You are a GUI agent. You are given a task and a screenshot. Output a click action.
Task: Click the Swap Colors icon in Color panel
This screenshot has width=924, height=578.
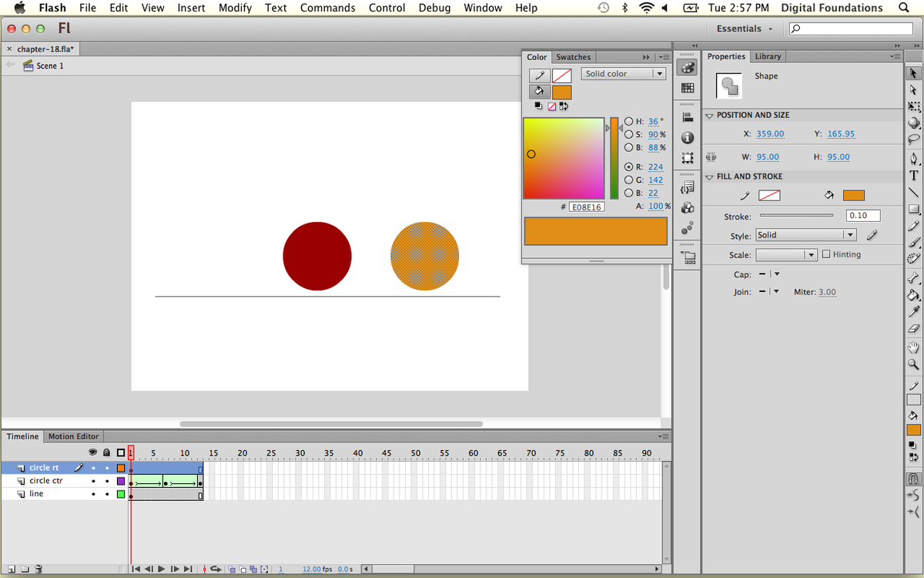coord(564,106)
